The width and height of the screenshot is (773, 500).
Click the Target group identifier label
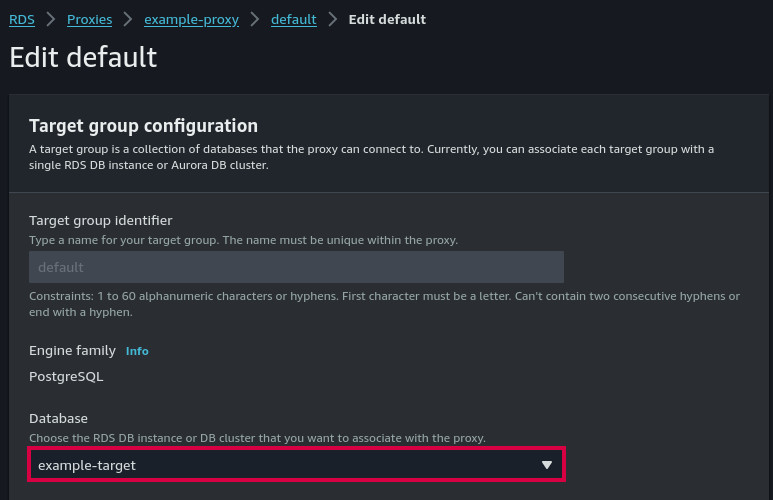(100, 220)
